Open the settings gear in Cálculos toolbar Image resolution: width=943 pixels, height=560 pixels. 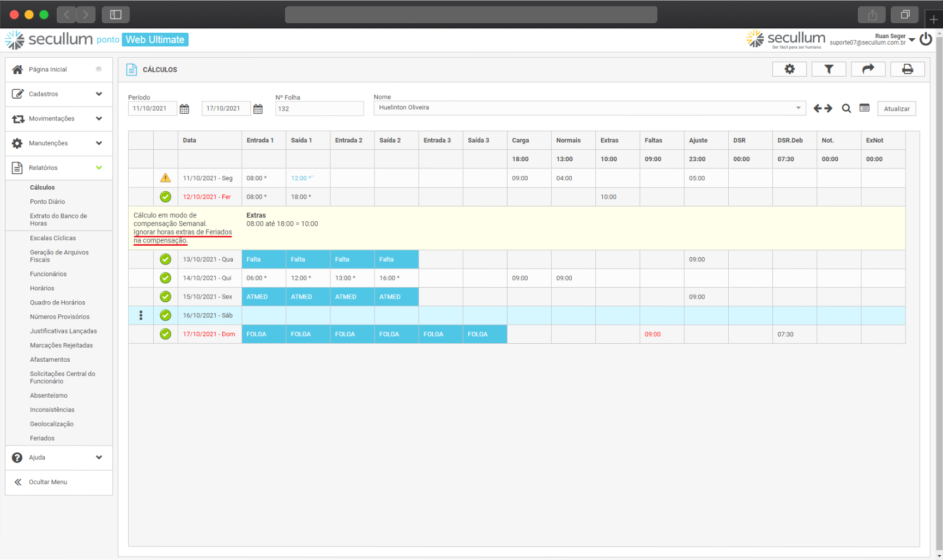pos(789,69)
